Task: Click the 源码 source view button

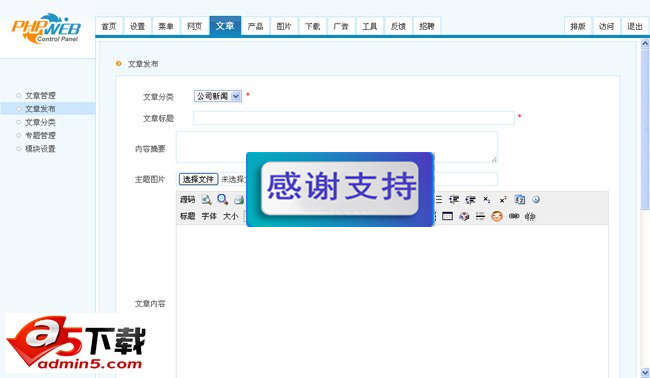Action: 187,200
